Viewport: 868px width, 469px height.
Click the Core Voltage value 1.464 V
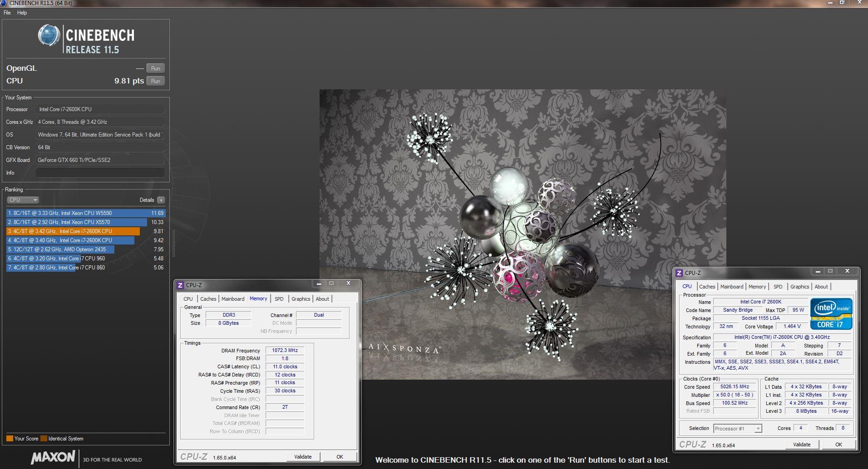pos(792,327)
